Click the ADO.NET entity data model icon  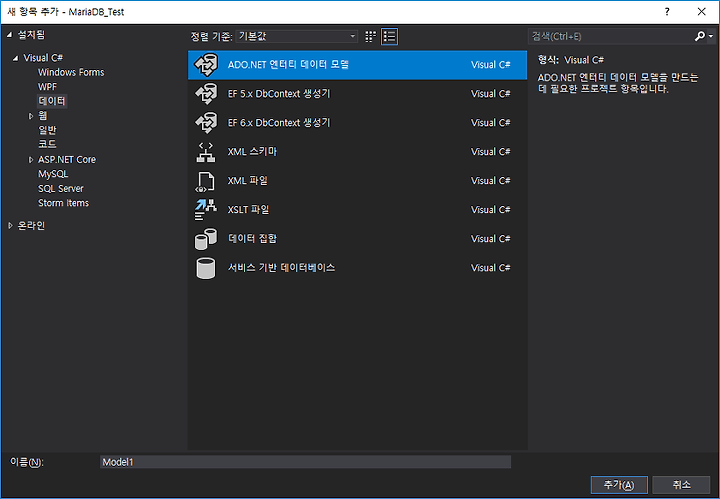click(206, 65)
